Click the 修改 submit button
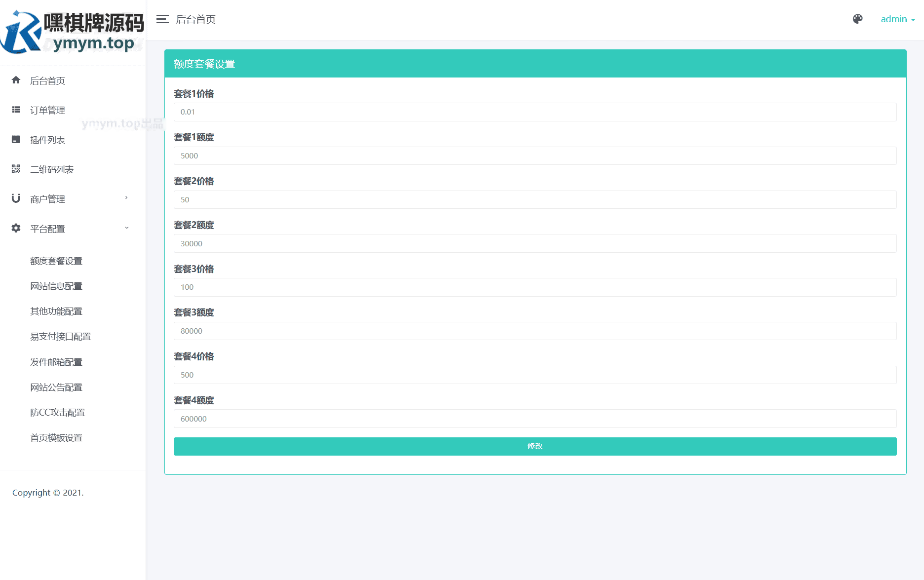924x580 pixels. coord(535,446)
